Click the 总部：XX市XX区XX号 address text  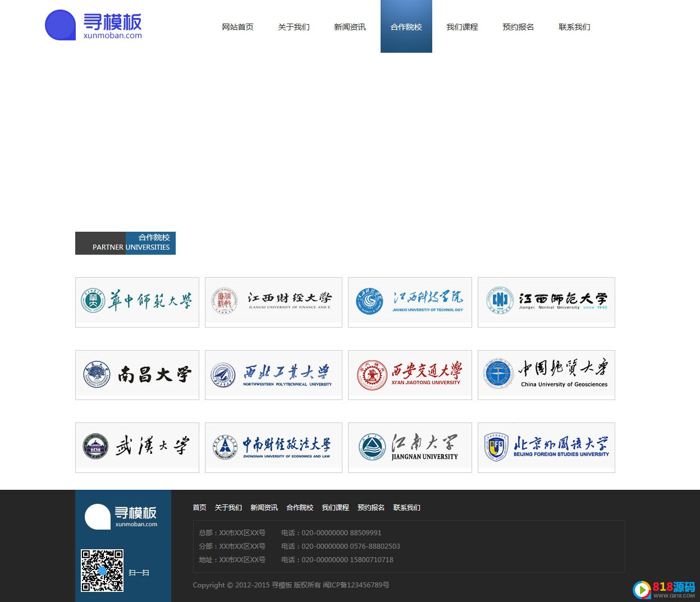point(232,533)
